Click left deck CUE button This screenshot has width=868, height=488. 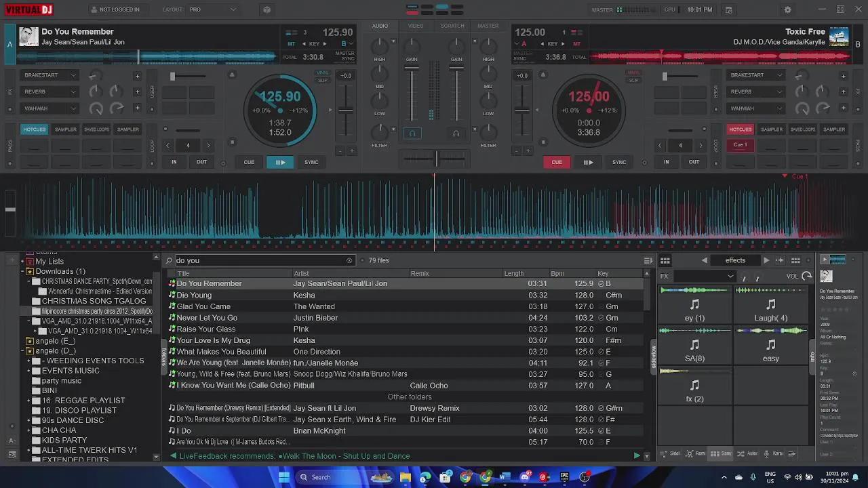click(x=249, y=162)
